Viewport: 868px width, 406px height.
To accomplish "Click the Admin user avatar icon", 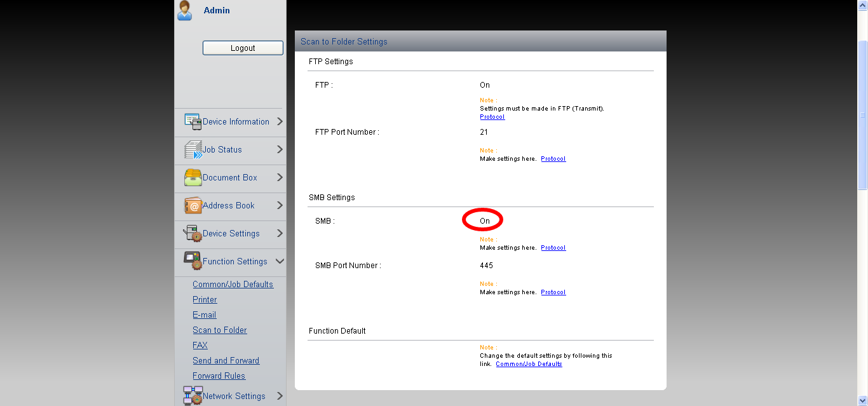I will pyautogui.click(x=185, y=11).
